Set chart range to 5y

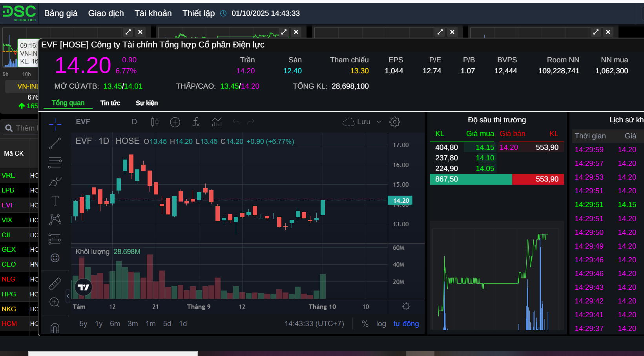(x=83, y=324)
